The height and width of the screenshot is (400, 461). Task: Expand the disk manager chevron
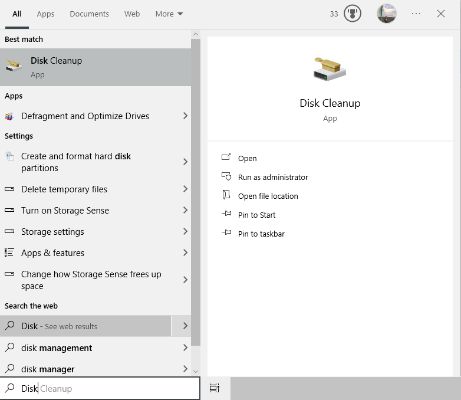tap(185, 369)
